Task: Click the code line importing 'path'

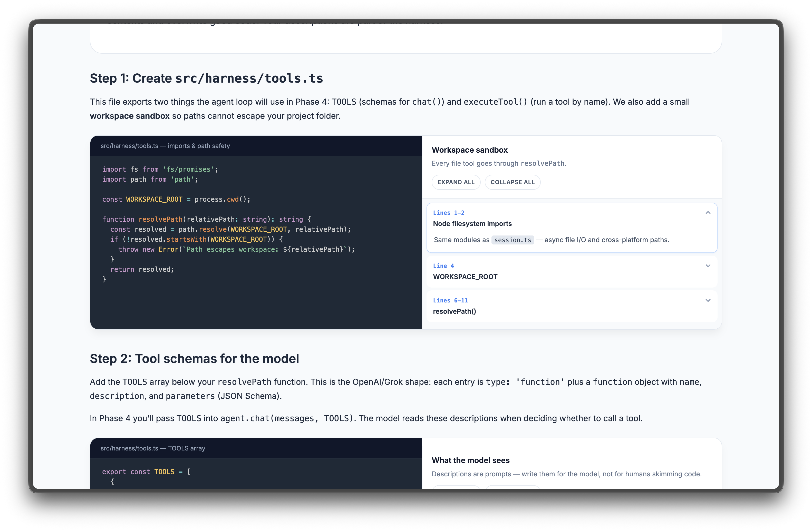Action: coord(150,179)
